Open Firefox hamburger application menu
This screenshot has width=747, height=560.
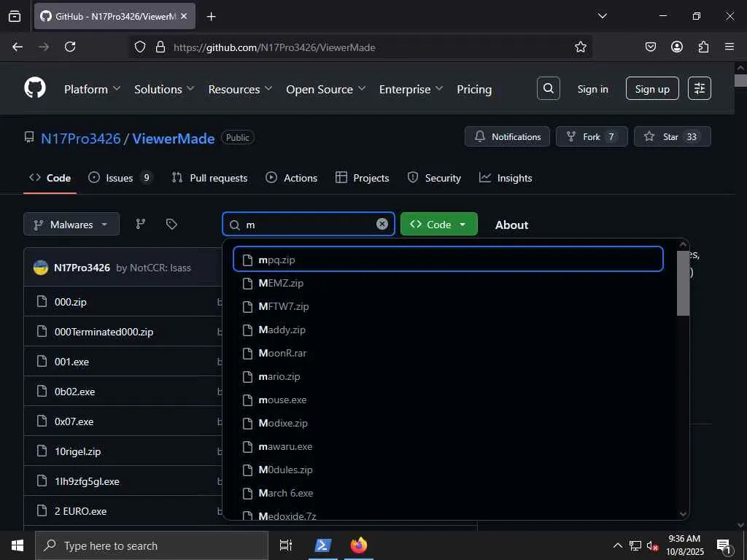click(729, 47)
